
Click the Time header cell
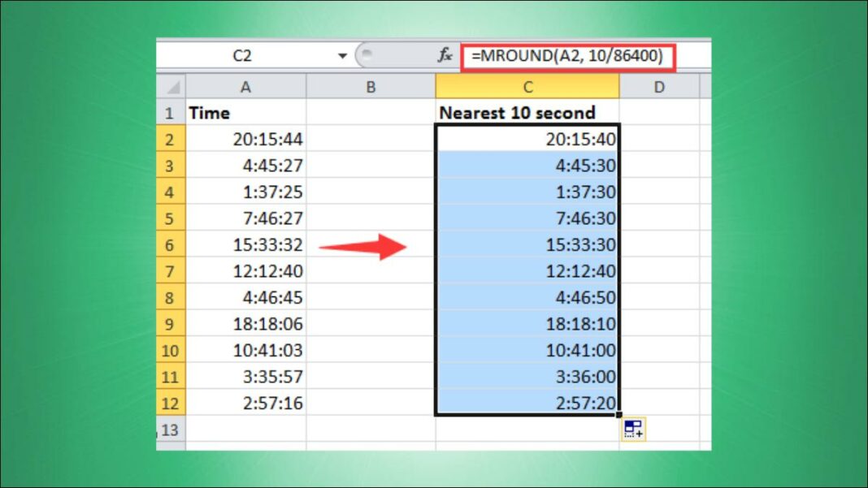pyautogui.click(x=245, y=113)
